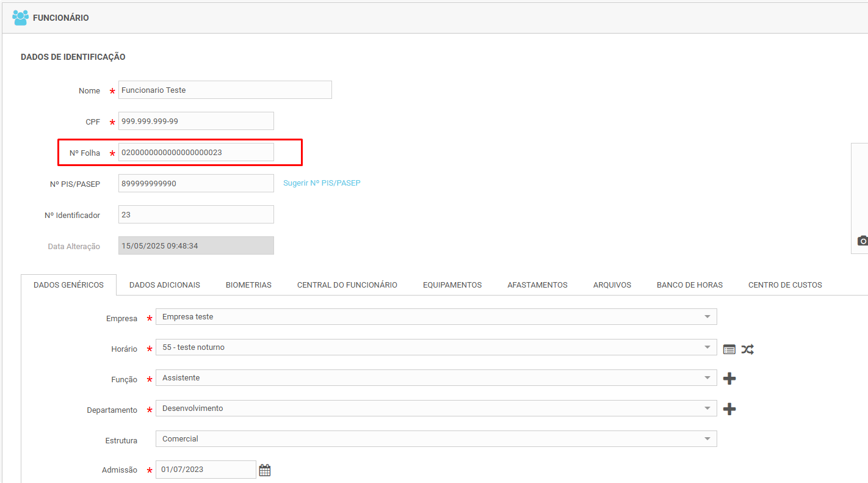Click the Funcionário people icon in header
The width and height of the screenshot is (868, 483).
(x=20, y=18)
